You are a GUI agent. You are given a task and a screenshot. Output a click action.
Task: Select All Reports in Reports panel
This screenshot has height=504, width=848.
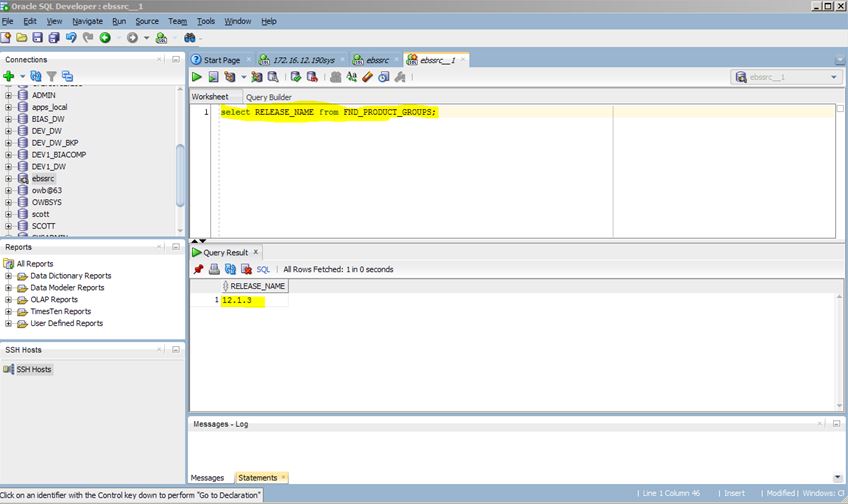pyautogui.click(x=35, y=264)
